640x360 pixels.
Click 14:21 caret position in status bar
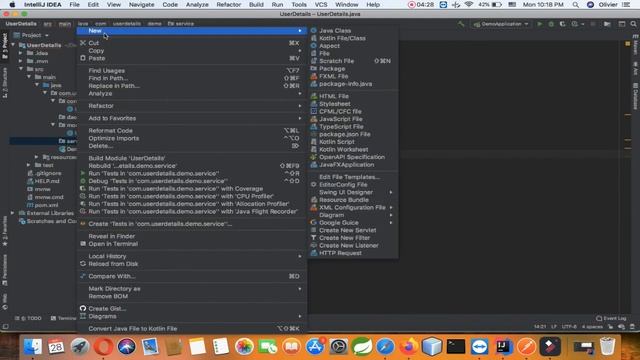(540, 327)
